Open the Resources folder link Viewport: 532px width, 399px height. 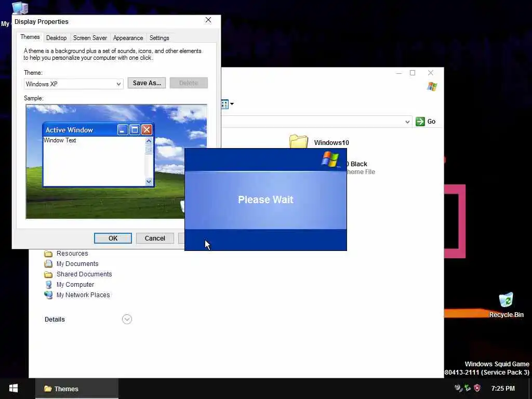(72, 254)
